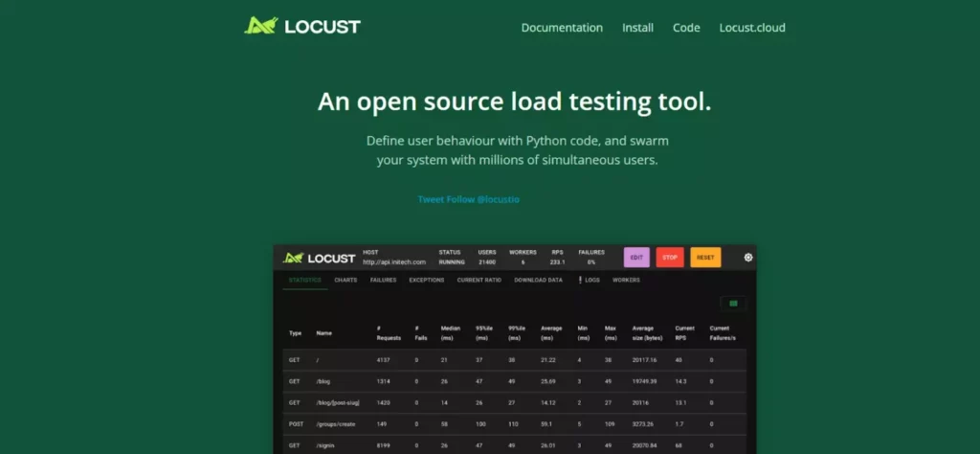
Task: Open the Download Data tab
Action: [538, 281]
